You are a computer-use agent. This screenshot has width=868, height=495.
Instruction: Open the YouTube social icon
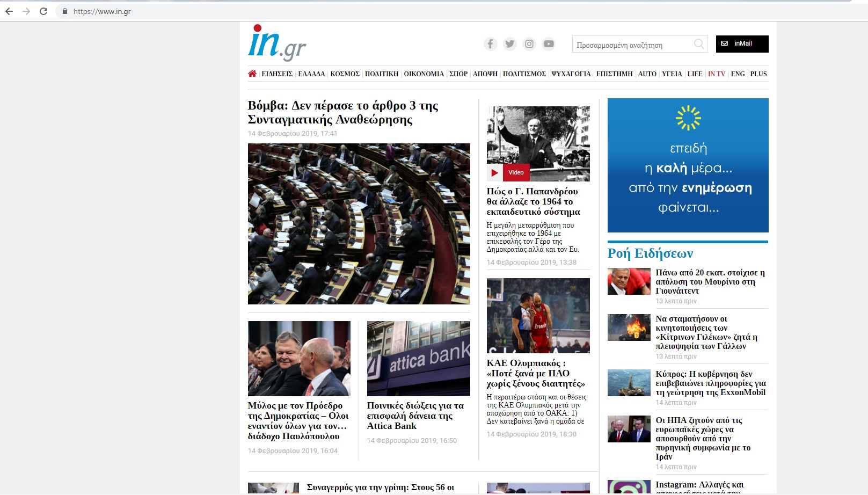549,44
